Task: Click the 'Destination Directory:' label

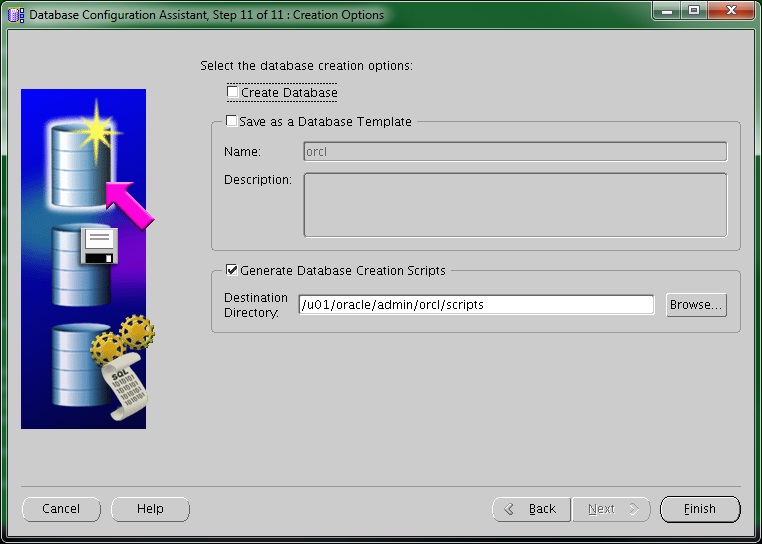Action: coord(256,305)
